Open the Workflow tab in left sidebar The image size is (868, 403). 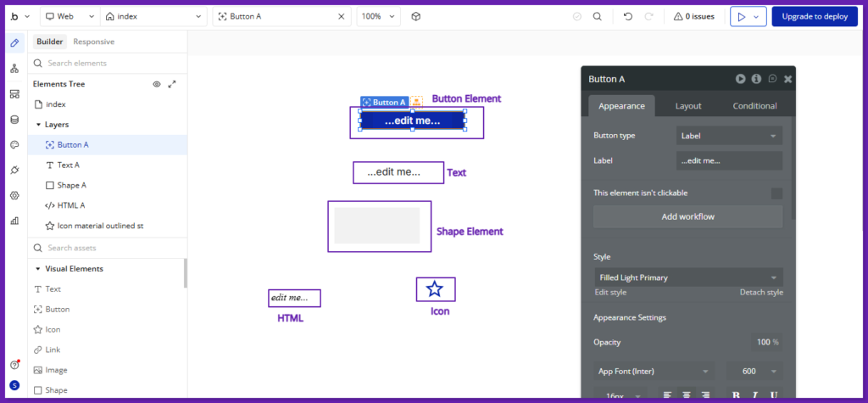click(14, 68)
